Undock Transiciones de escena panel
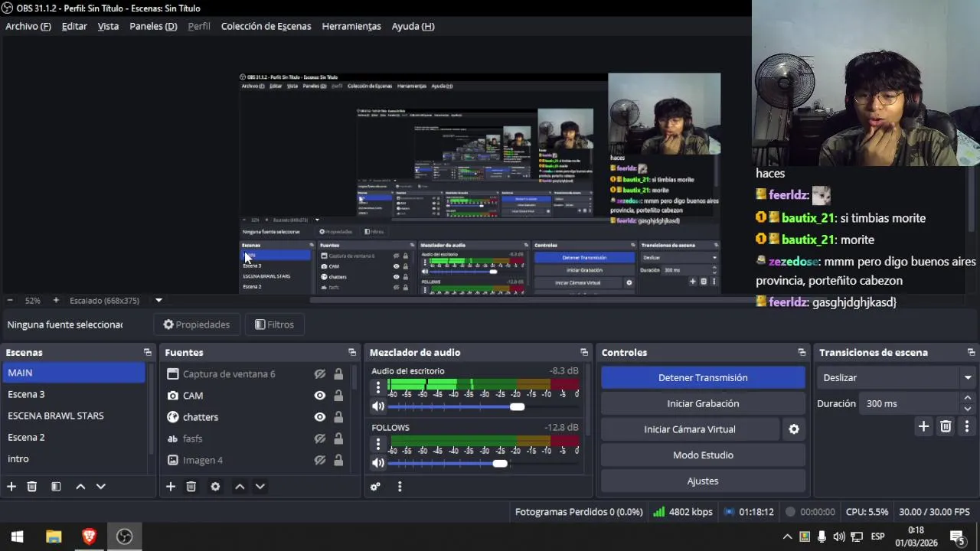The image size is (980, 551). coord(971,353)
